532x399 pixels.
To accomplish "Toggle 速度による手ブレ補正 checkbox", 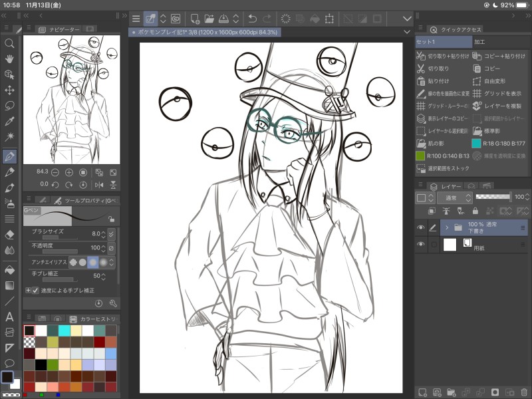I will coord(35,291).
